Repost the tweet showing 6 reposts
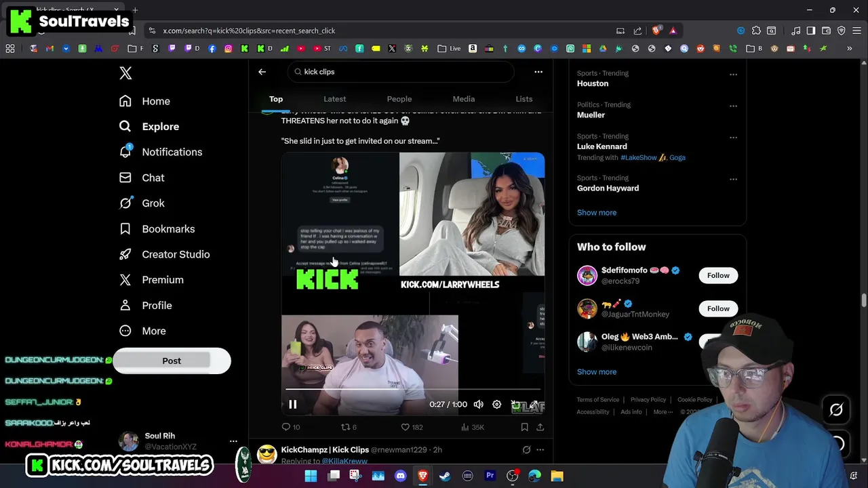This screenshot has width=868, height=488. 349,427
